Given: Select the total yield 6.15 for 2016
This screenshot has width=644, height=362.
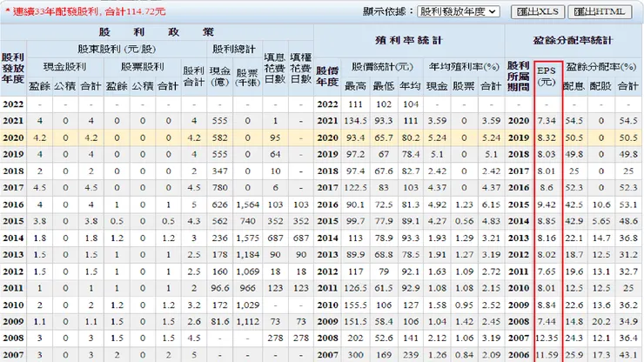Looking at the screenshot, I should (491, 204).
